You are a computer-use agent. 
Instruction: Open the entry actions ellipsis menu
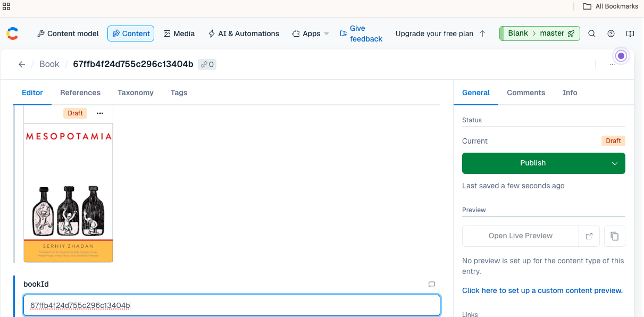click(613, 64)
